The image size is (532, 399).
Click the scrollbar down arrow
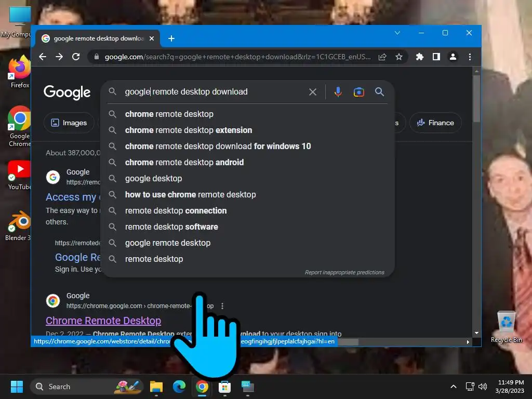(476, 333)
